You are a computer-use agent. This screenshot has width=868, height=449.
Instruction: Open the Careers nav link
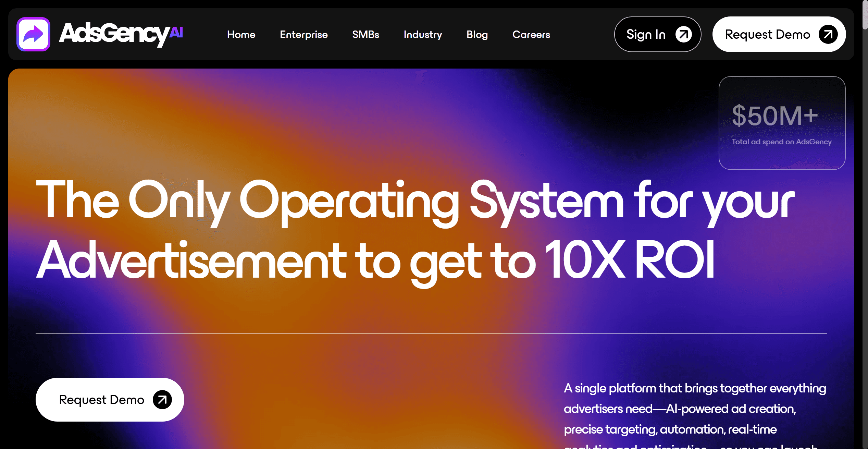tap(531, 35)
